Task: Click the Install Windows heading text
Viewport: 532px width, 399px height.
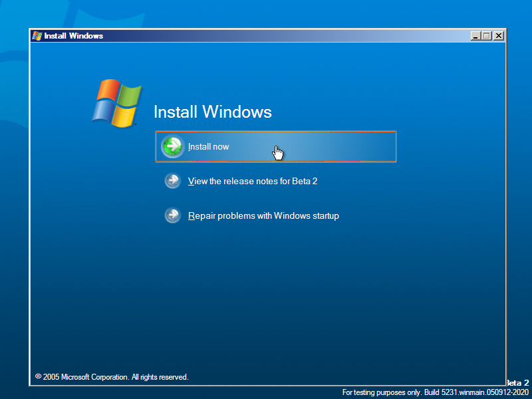Action: (213, 112)
